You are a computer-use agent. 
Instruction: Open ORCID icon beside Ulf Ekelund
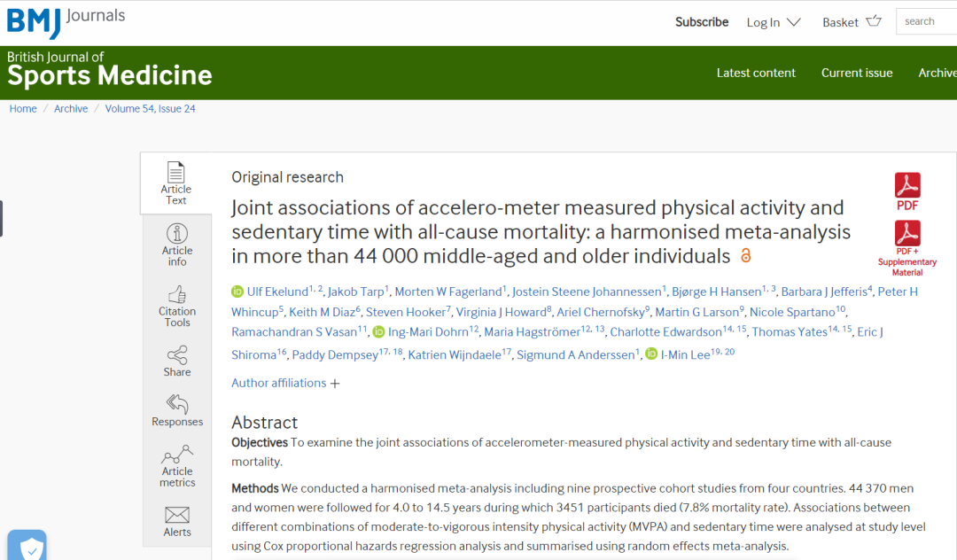point(237,292)
